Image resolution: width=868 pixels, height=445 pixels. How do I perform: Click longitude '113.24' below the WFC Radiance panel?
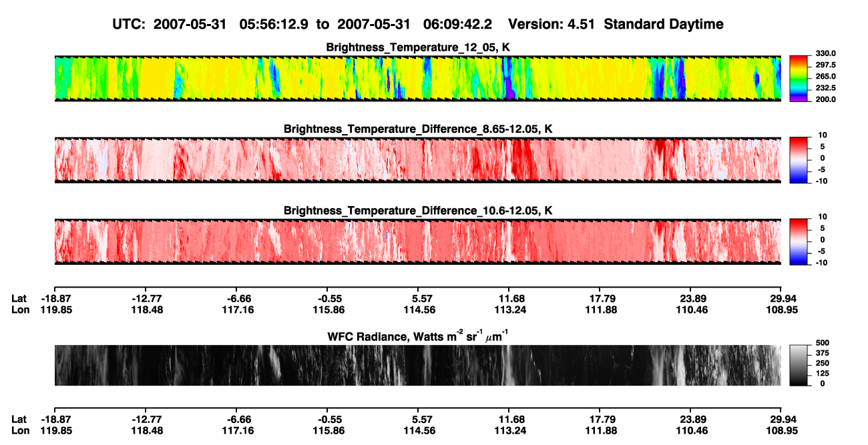(509, 430)
